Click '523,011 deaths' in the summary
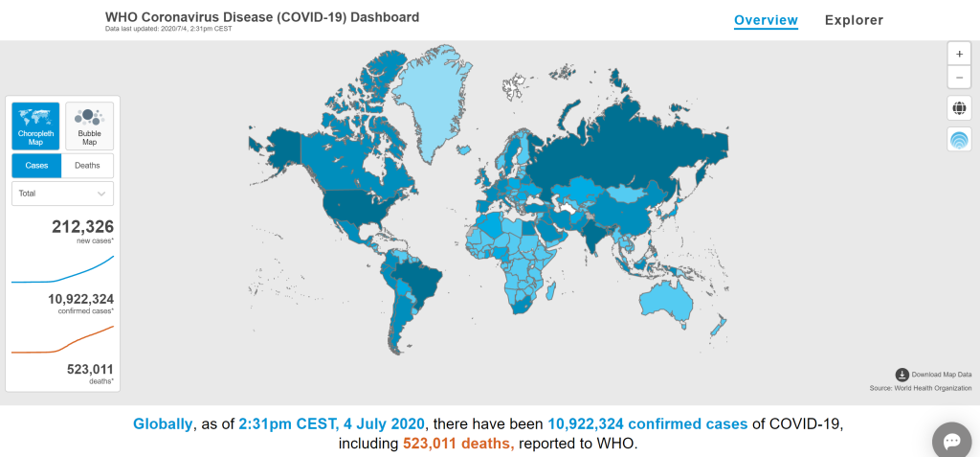The height and width of the screenshot is (457, 980). [458, 444]
